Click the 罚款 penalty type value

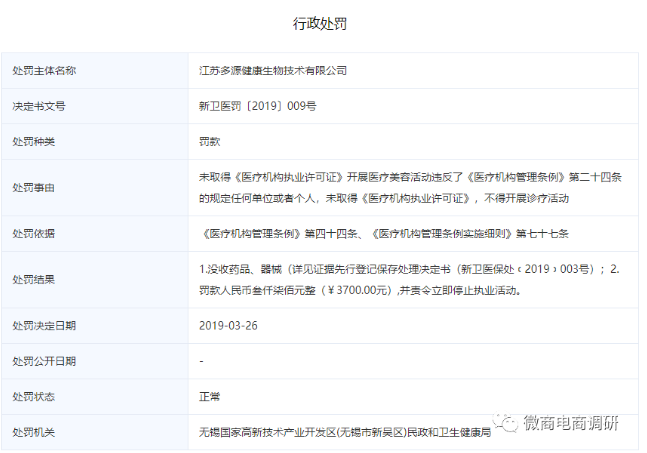(210, 142)
